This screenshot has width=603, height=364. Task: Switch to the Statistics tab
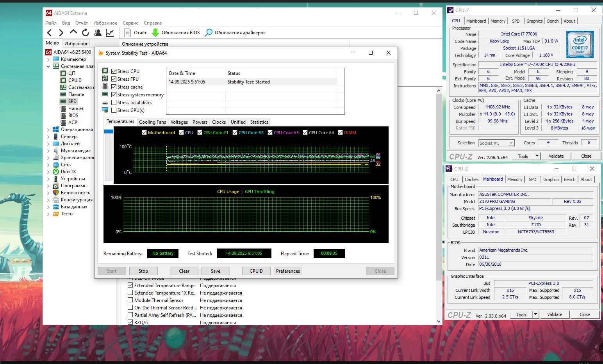259,122
